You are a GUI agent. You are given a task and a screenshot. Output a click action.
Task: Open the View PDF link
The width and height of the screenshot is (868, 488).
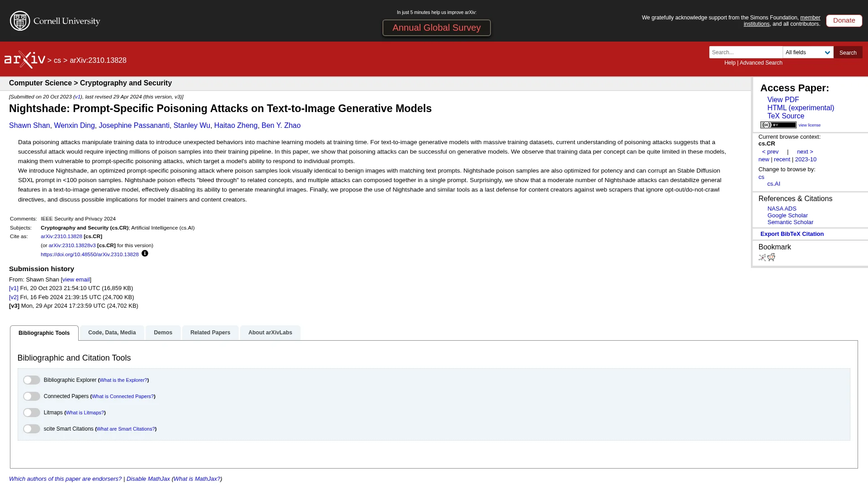click(x=783, y=100)
